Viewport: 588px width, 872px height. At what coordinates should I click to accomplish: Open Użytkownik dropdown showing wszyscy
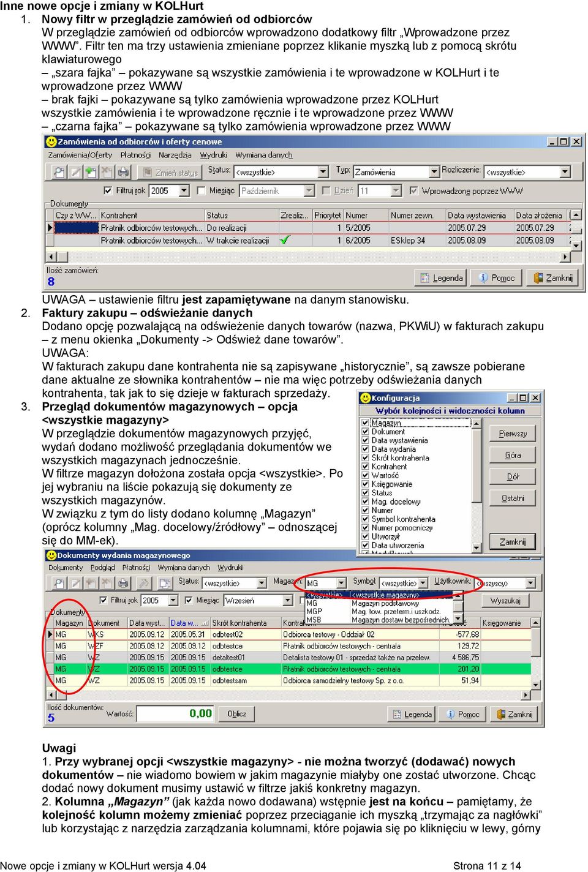pos(530,583)
